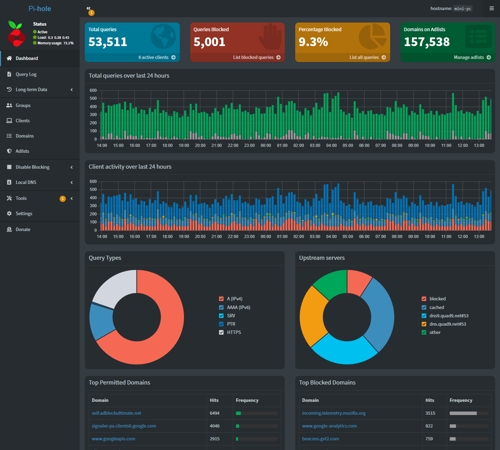Expand the Tools submenu chevron
The image size is (500, 450).
[x=71, y=198]
